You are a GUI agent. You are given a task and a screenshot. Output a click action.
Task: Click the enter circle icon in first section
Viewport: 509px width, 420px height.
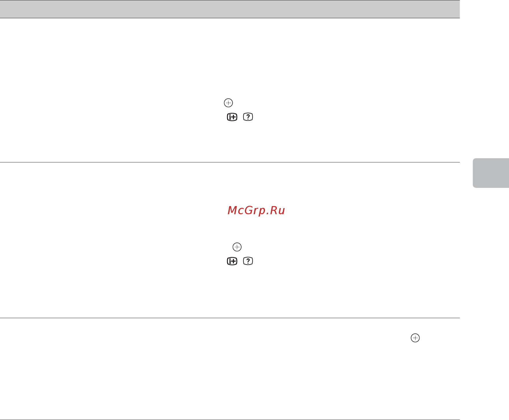pos(228,103)
